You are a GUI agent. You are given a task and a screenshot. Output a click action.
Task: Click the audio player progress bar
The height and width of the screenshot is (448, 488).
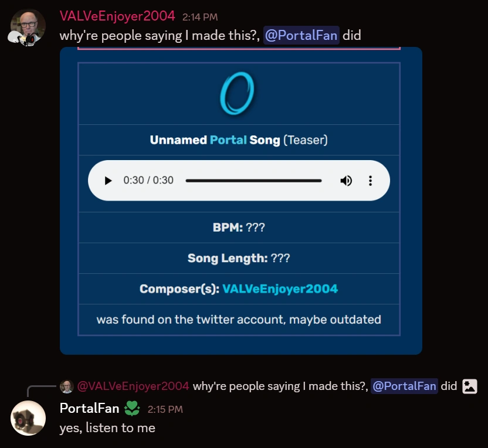coord(253,181)
